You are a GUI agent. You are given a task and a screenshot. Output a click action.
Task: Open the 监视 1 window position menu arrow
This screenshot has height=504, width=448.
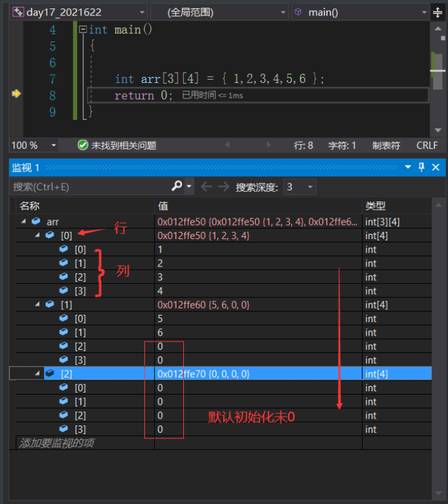click(x=408, y=167)
